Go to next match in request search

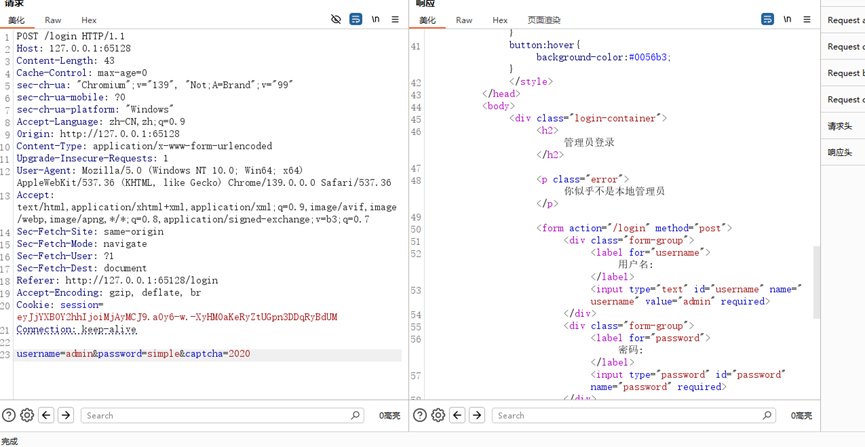click(x=66, y=415)
